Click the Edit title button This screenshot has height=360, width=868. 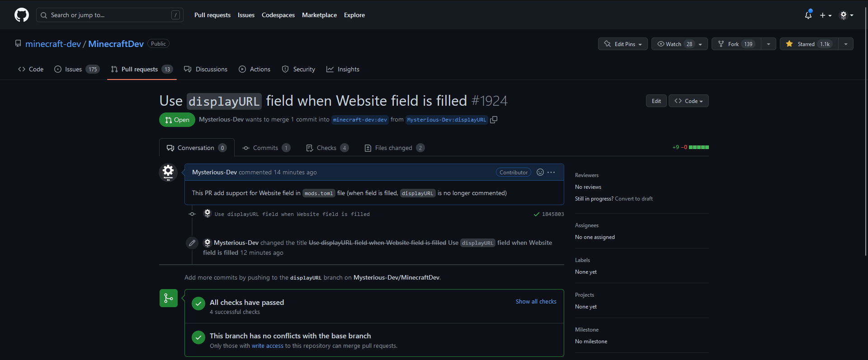[x=656, y=101]
